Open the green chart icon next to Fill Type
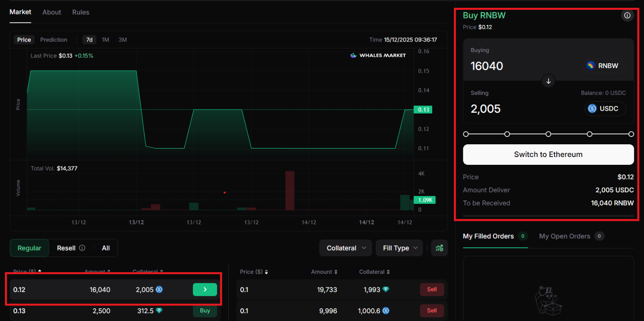 [x=440, y=248]
